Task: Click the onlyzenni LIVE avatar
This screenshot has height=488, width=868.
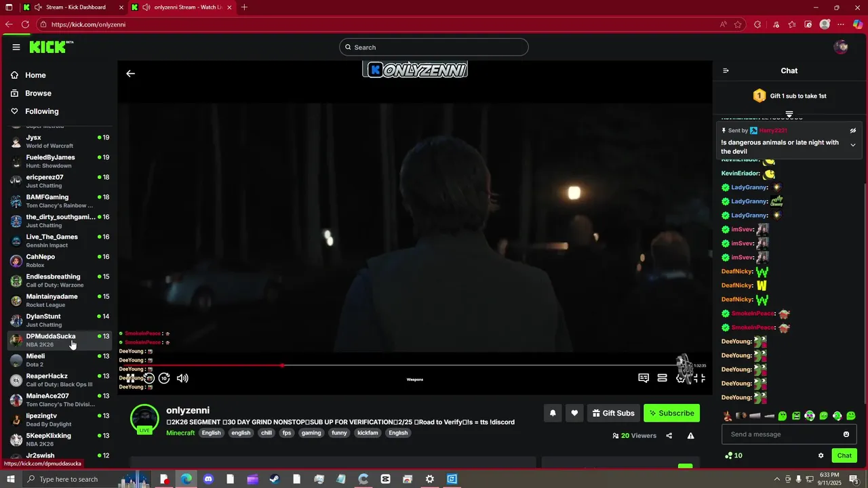Action: click(144, 419)
